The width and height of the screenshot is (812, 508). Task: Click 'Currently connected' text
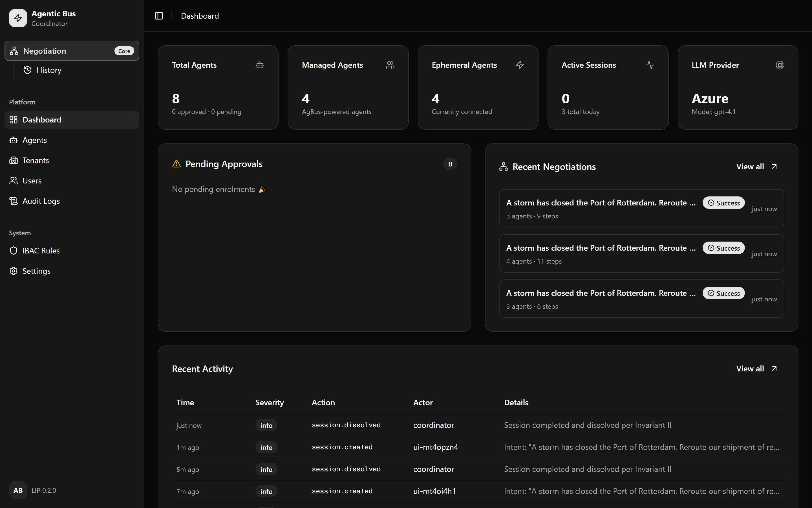click(462, 111)
